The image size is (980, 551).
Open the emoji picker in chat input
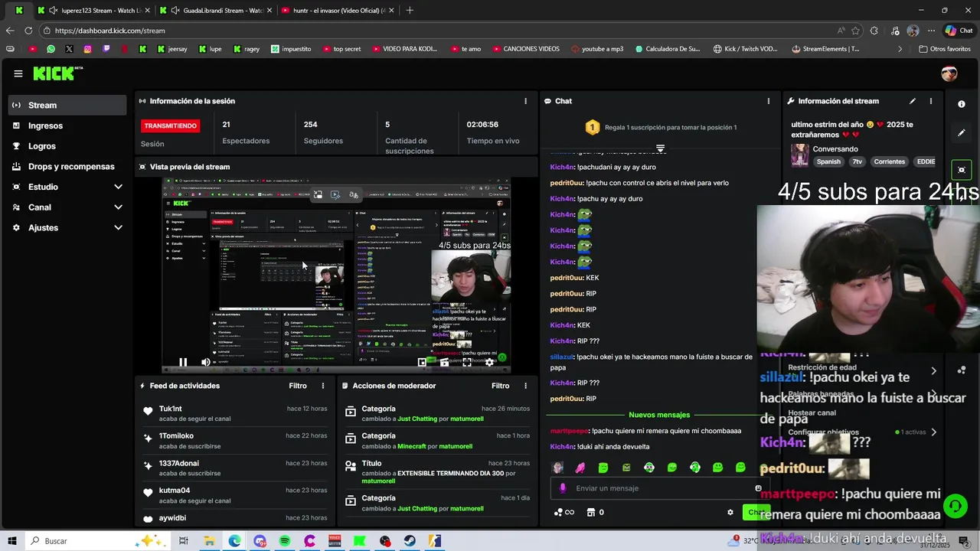758,488
